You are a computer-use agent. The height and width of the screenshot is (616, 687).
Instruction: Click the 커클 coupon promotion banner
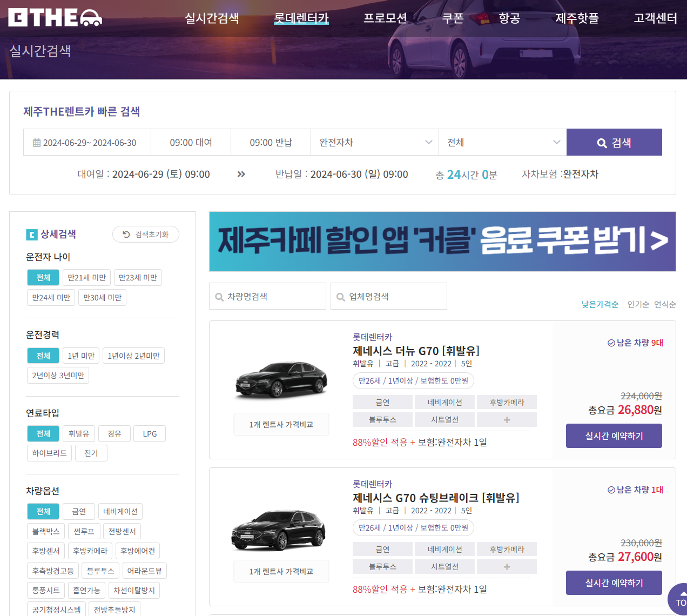click(442, 242)
